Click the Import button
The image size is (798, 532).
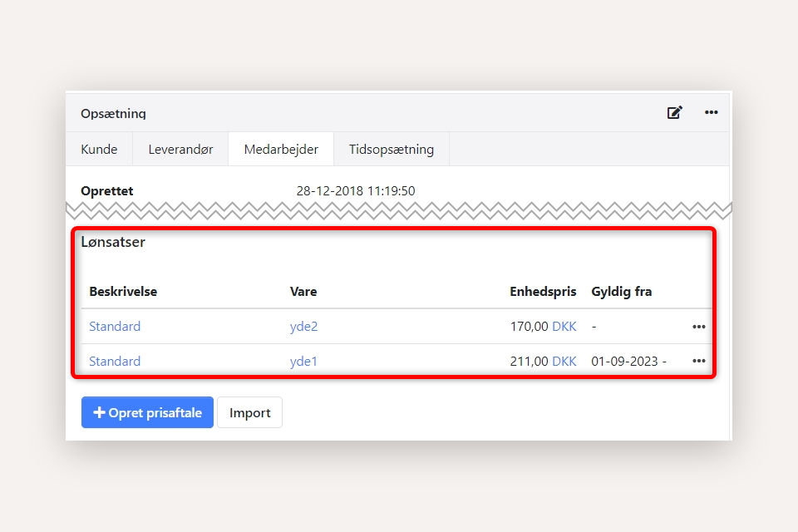[249, 413]
